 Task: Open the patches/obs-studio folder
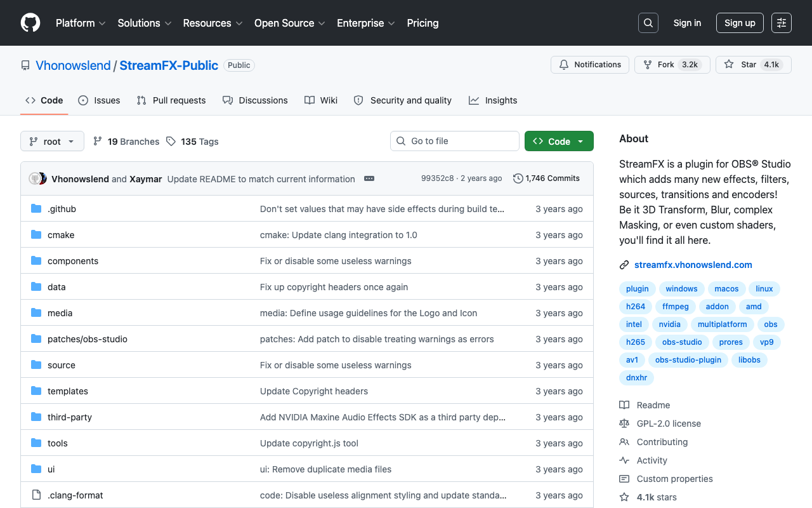[x=88, y=339]
